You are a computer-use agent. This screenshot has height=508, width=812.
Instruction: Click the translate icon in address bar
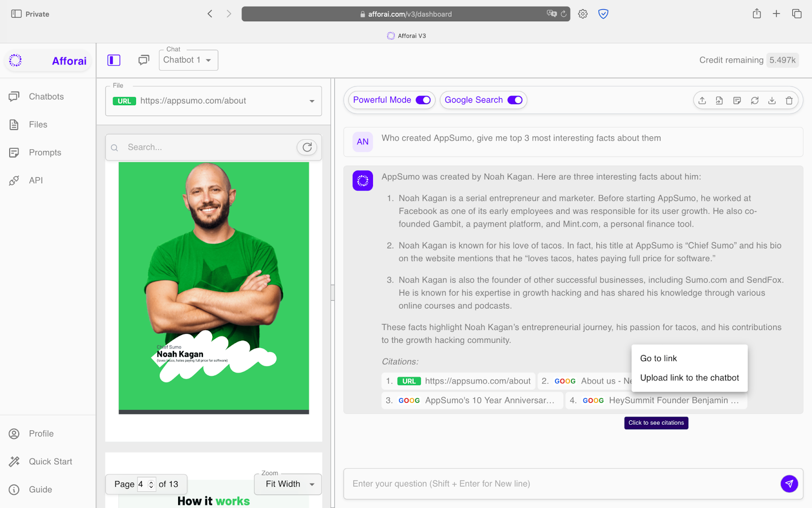[x=551, y=14]
